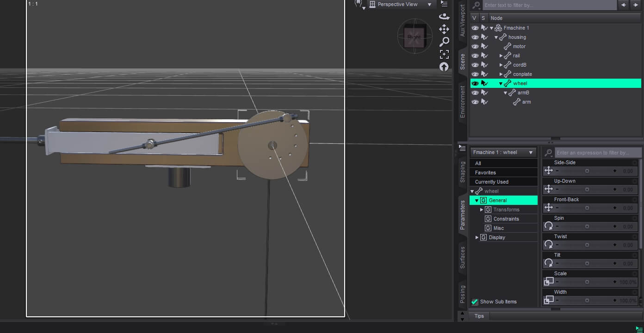644x333 pixels.
Task: Click the Scale property icon
Action: tap(548, 281)
